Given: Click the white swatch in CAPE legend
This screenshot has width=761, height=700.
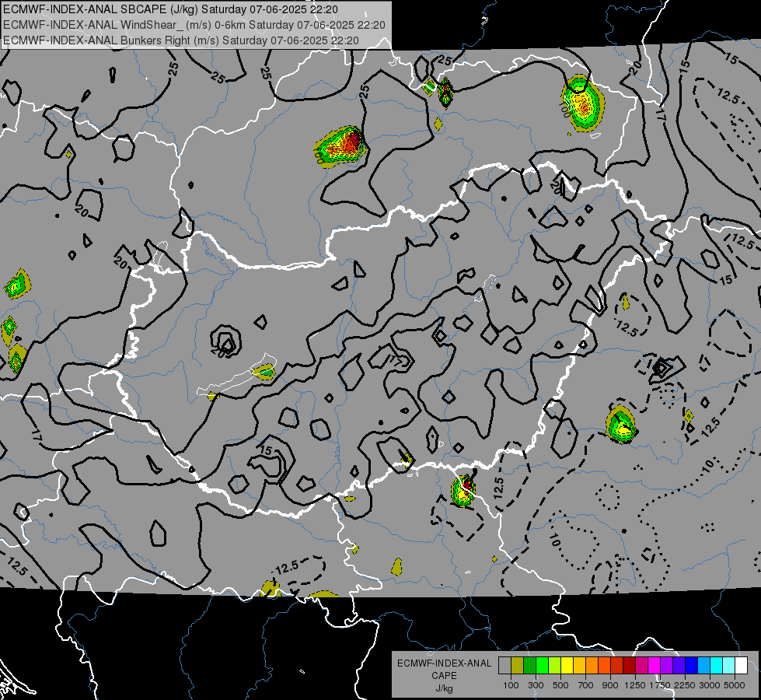Looking at the screenshot, I should pos(742,666).
